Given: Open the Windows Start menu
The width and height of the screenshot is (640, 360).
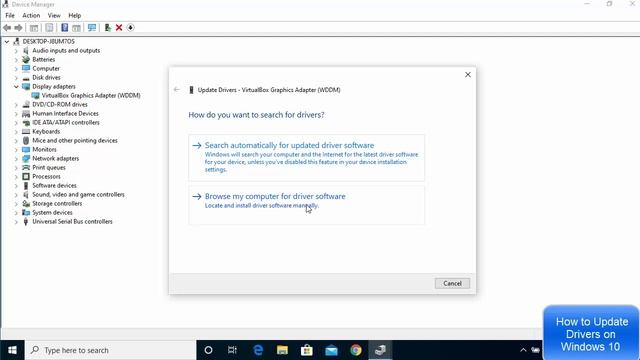Looking at the screenshot, I should pos(12,350).
